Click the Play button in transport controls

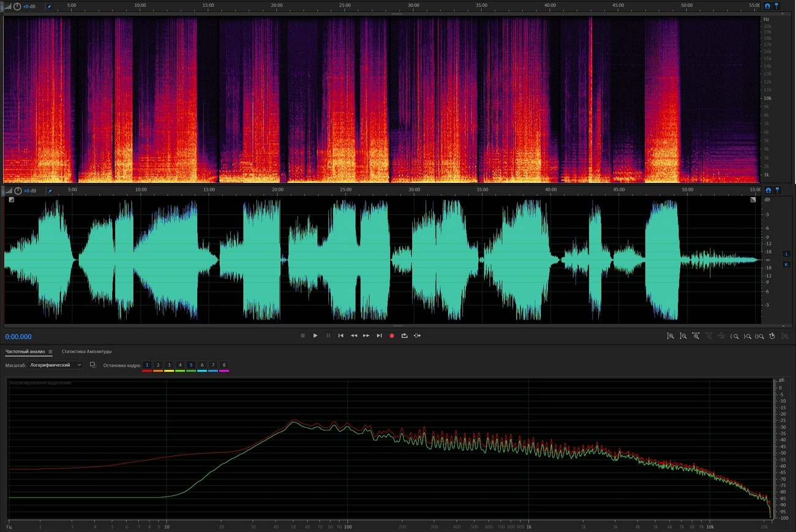[315, 335]
